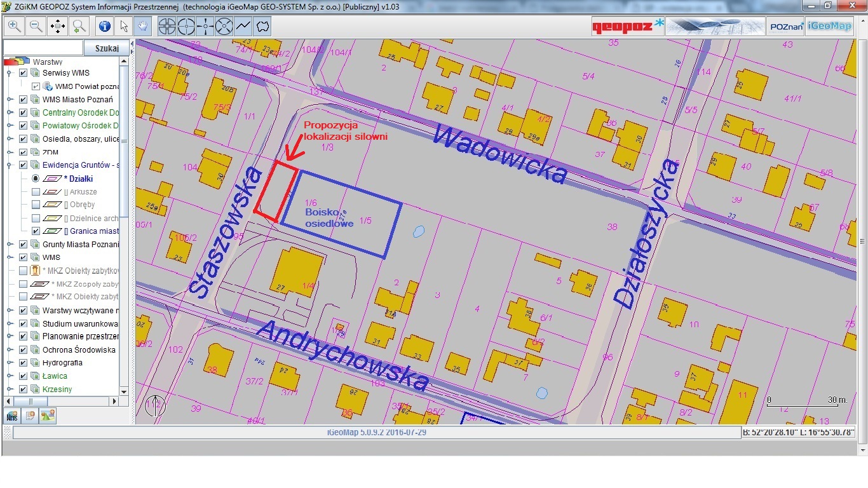Select the hand pan tool
Viewport: 868px width, 488px height.
144,26
